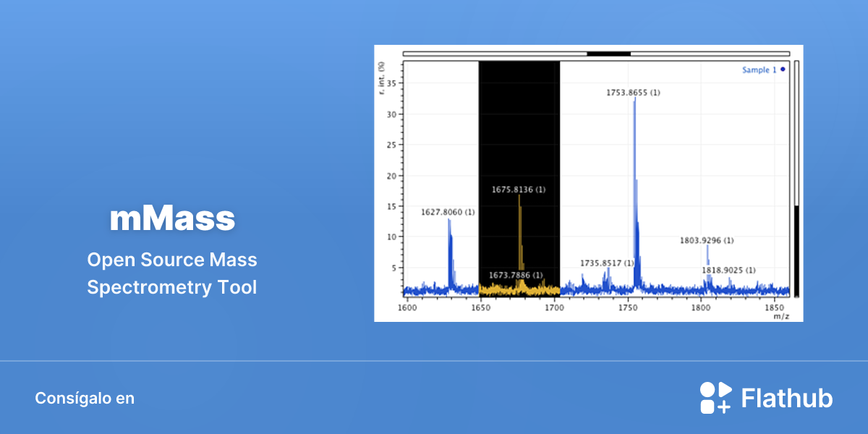
Task: Click the m/z axis label
Action: [780, 316]
